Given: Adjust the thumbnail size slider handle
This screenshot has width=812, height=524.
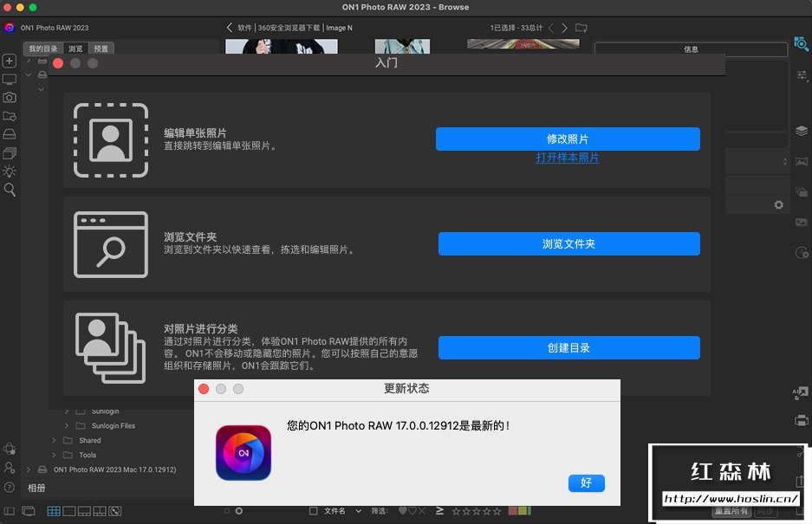Looking at the screenshot, I should (238, 511).
